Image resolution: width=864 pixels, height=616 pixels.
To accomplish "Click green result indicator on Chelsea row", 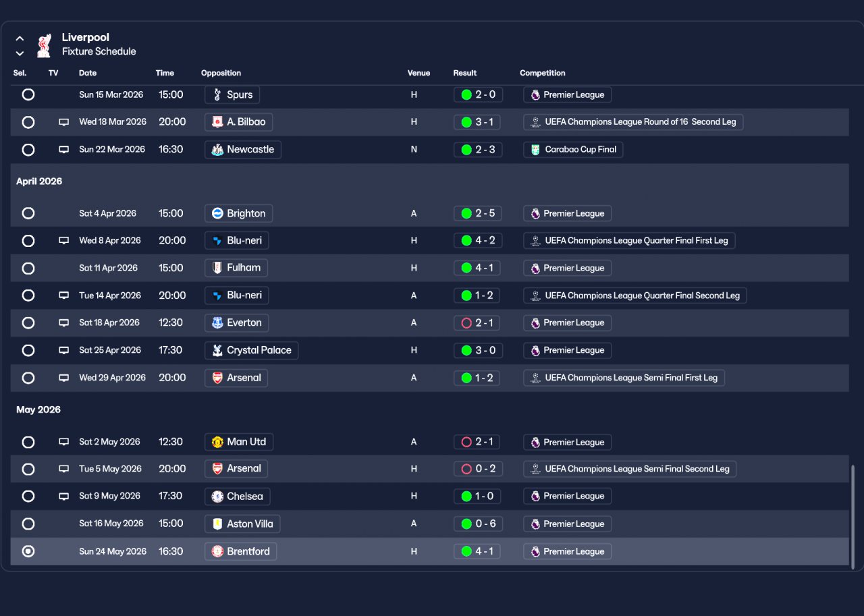I will 466,497.
